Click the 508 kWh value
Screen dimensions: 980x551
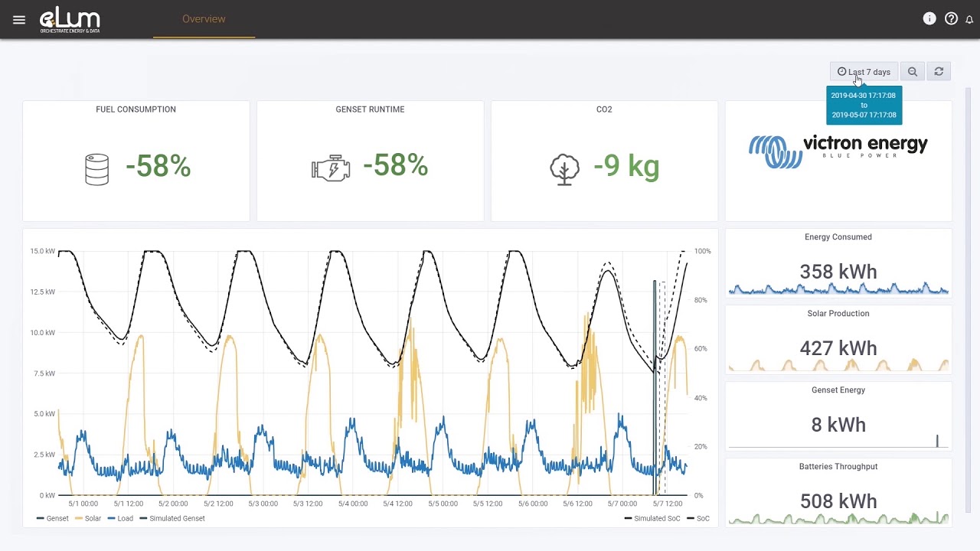(x=838, y=501)
